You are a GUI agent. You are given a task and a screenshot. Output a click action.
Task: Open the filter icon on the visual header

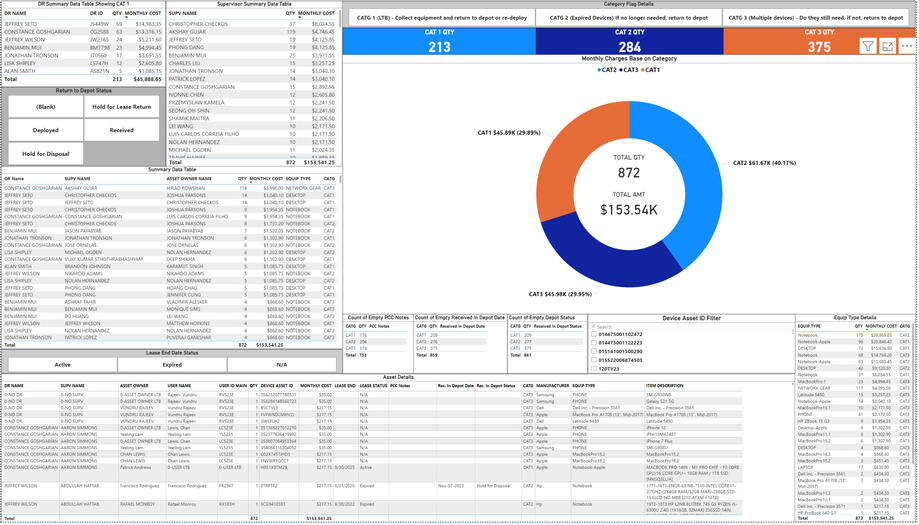(x=868, y=46)
